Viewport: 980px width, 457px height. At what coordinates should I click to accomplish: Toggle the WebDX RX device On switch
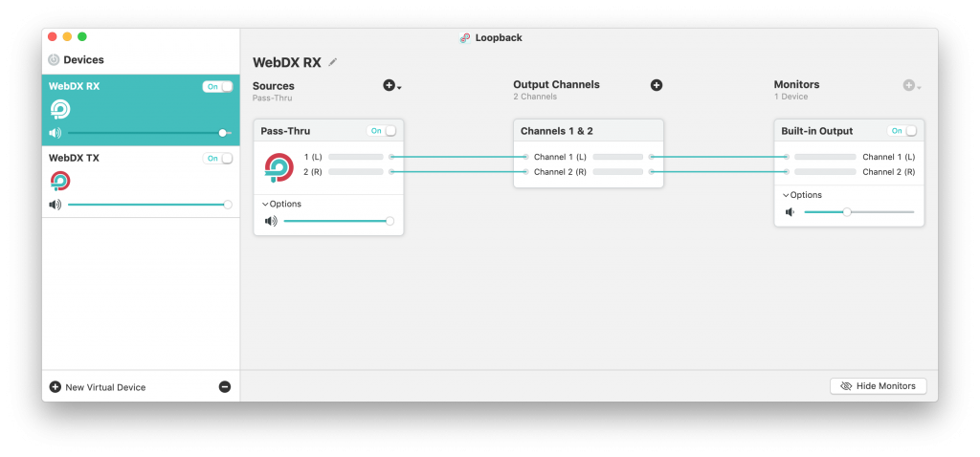(217, 87)
